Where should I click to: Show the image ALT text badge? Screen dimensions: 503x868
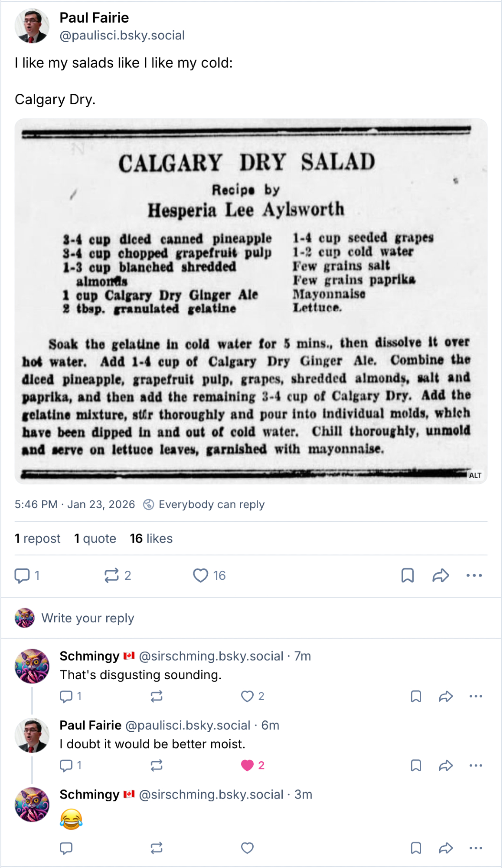click(475, 475)
